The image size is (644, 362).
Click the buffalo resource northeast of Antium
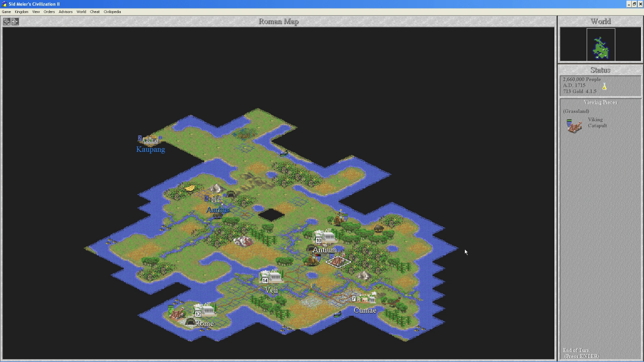coord(378,229)
